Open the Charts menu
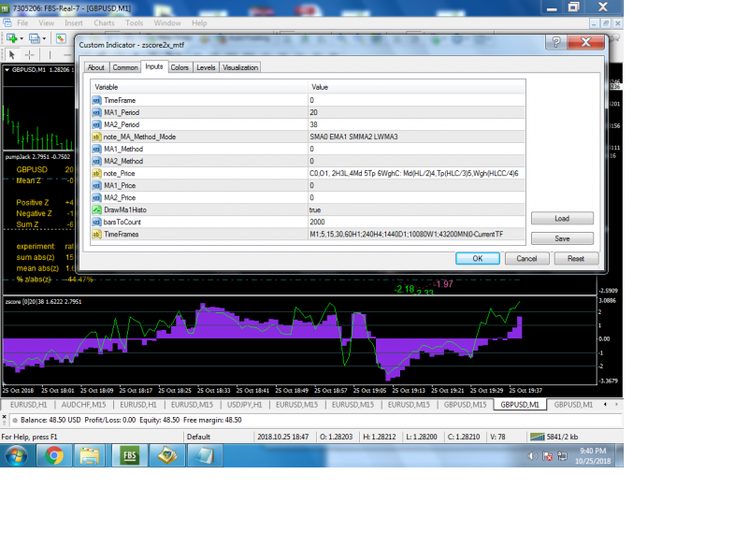This screenshot has width=748, height=560. click(x=104, y=22)
